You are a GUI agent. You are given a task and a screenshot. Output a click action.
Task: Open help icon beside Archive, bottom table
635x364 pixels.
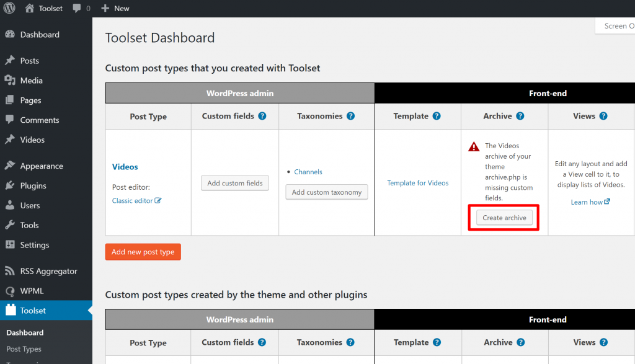[521, 342]
